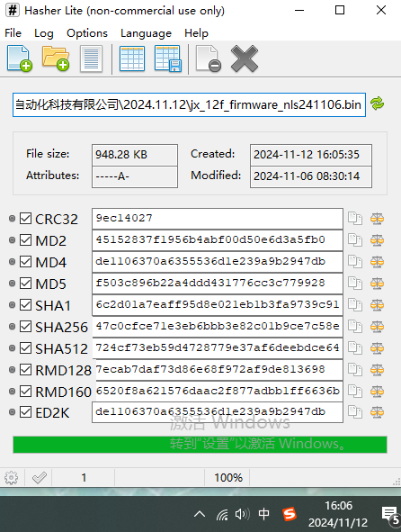Image resolution: width=401 pixels, height=532 pixels.
Task: Show hidden tray icons chevron in taskbar
Action: [200, 514]
